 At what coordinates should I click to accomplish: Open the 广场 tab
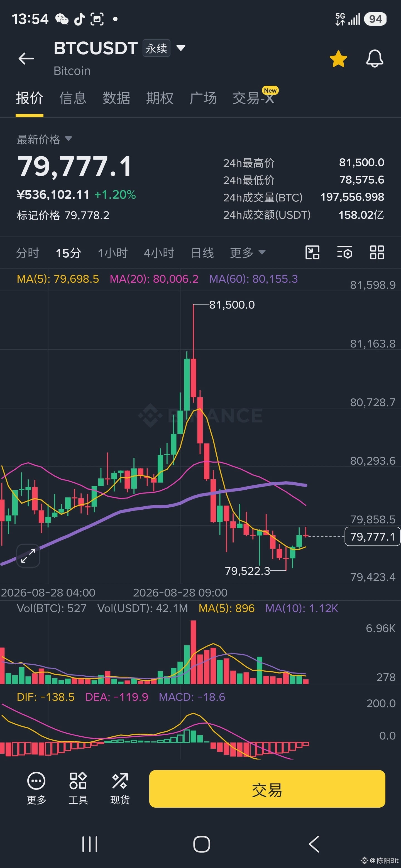click(203, 98)
